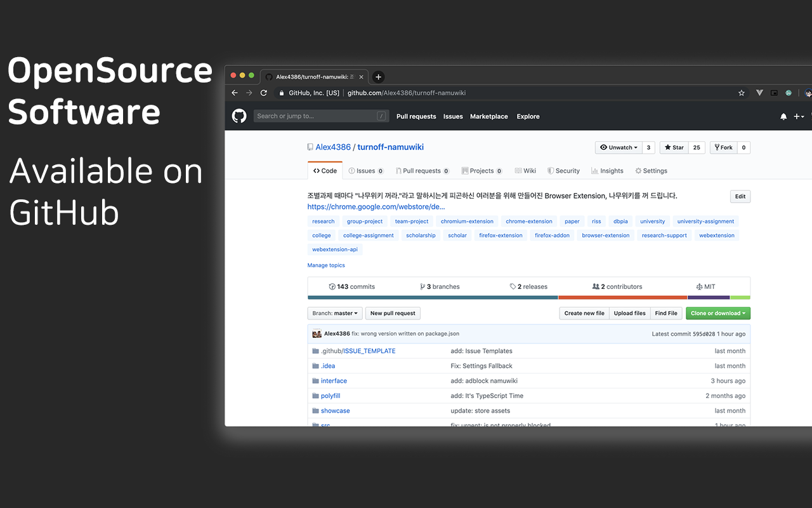Open turnoff-namuwiki repository link

390,147
